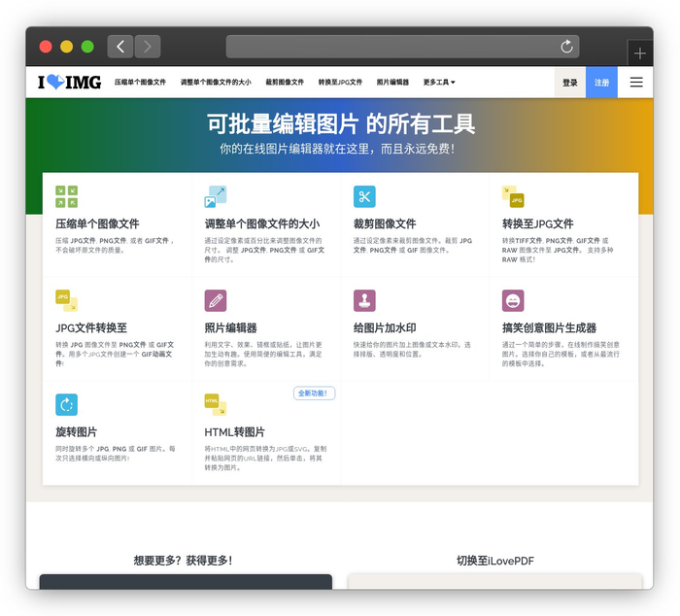Viewport: 680px width, 616px height.
Task: Select 调整单个图像文件的大小 in the top navigation
Action: [x=216, y=82]
